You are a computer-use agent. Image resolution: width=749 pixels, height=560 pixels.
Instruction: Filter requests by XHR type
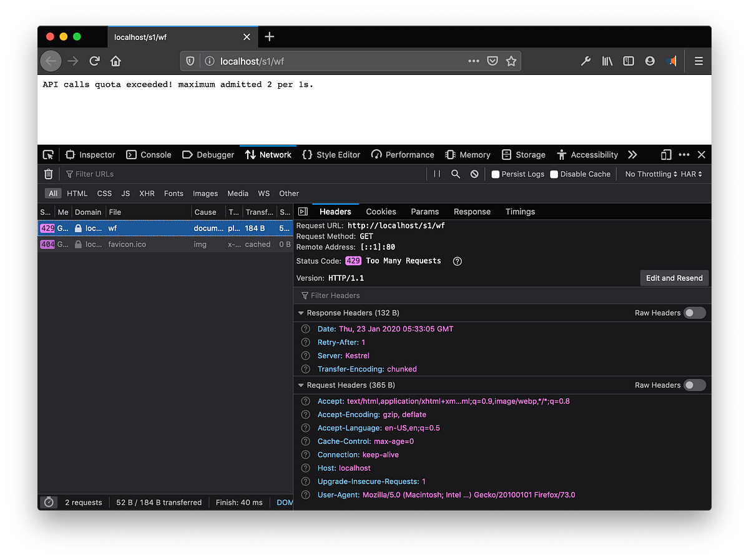(147, 194)
